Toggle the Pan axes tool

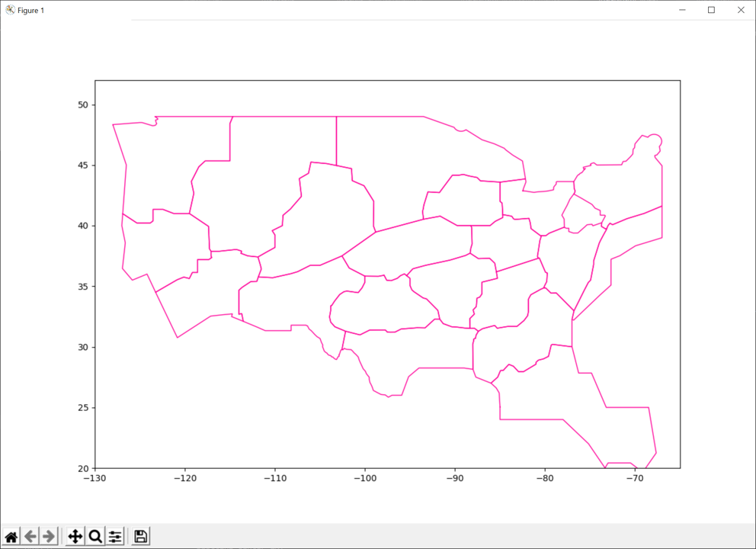tap(75, 537)
